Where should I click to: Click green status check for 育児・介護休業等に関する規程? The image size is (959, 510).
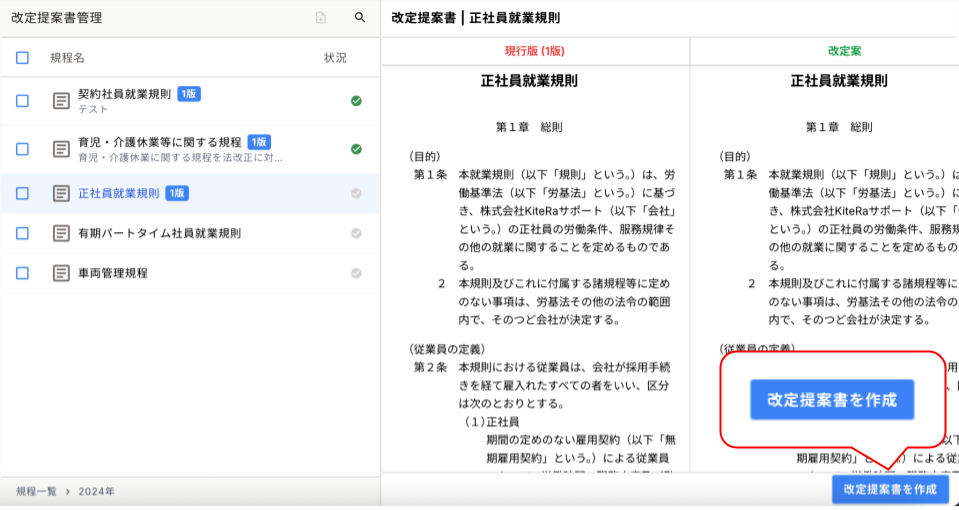[x=356, y=149]
